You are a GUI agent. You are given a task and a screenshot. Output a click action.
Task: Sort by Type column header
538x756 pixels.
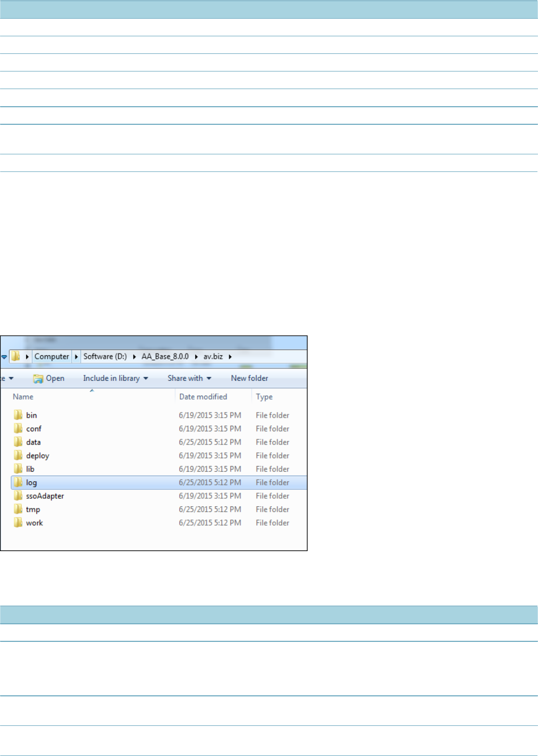tap(264, 397)
